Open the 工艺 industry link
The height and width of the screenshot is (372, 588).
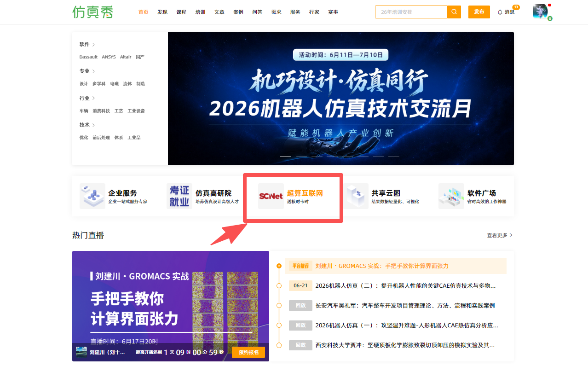point(119,111)
